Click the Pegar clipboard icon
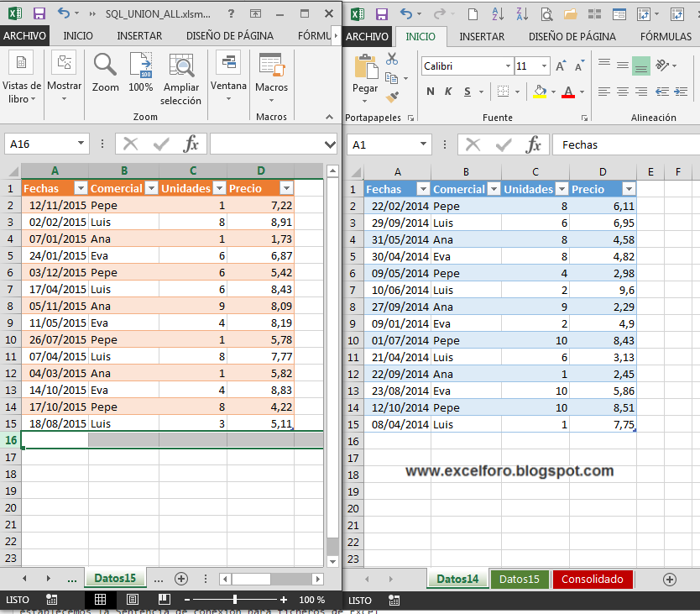This screenshot has width=700, height=614. (x=366, y=67)
